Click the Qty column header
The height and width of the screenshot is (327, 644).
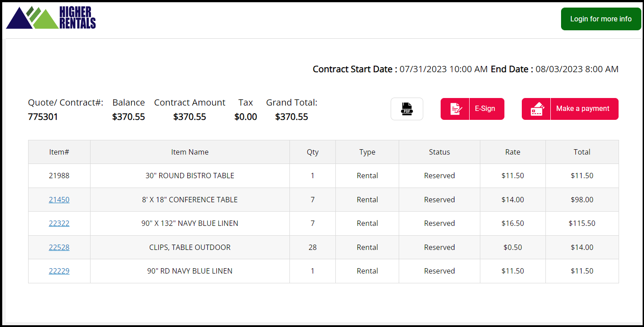[313, 152]
